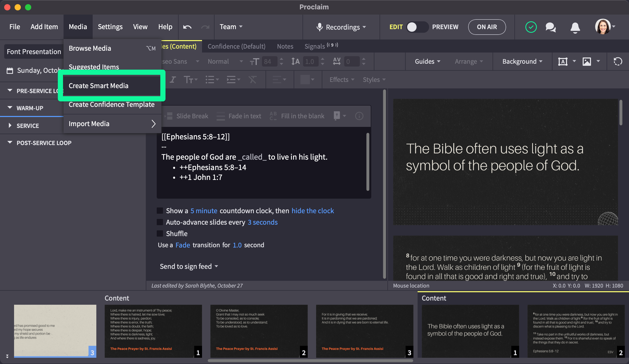
Task: Click the microphone Recordings icon
Action: click(319, 27)
